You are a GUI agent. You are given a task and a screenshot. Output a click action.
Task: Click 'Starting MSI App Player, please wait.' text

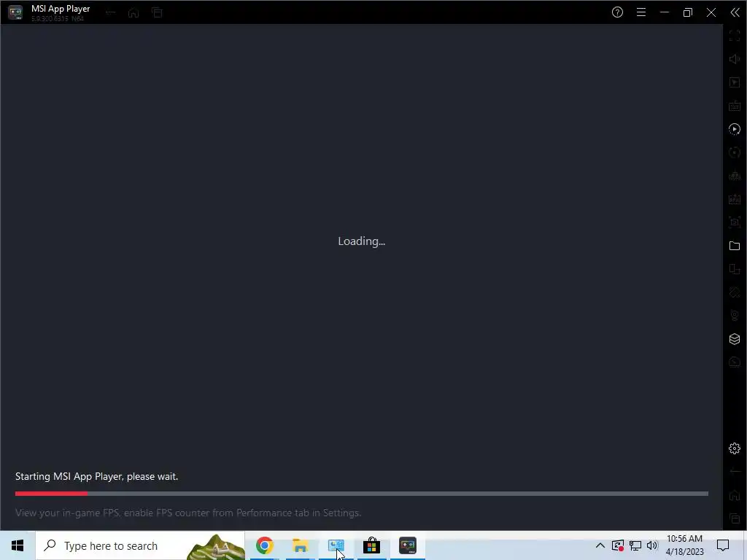[97, 477]
